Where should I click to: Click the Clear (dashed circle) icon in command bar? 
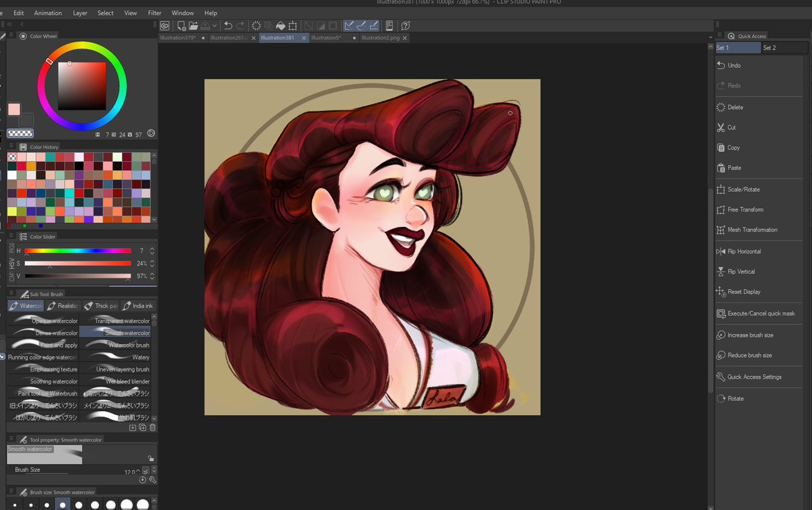point(256,25)
